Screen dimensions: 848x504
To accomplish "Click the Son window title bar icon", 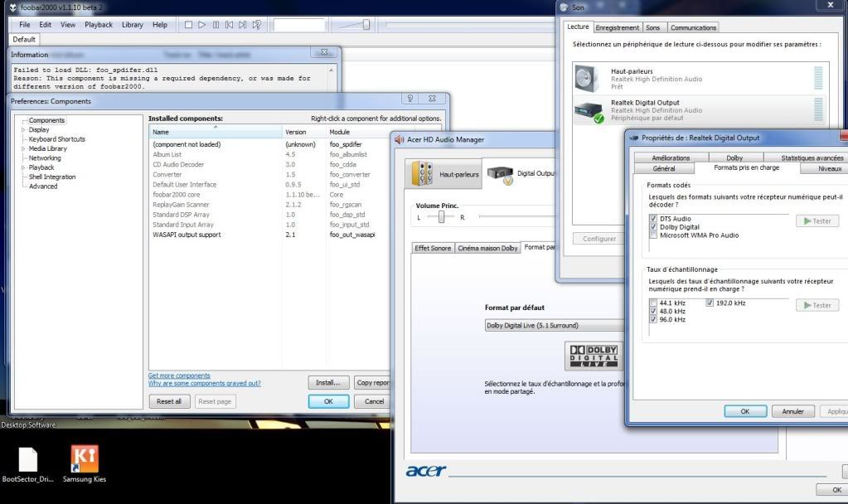I will click(x=564, y=7).
